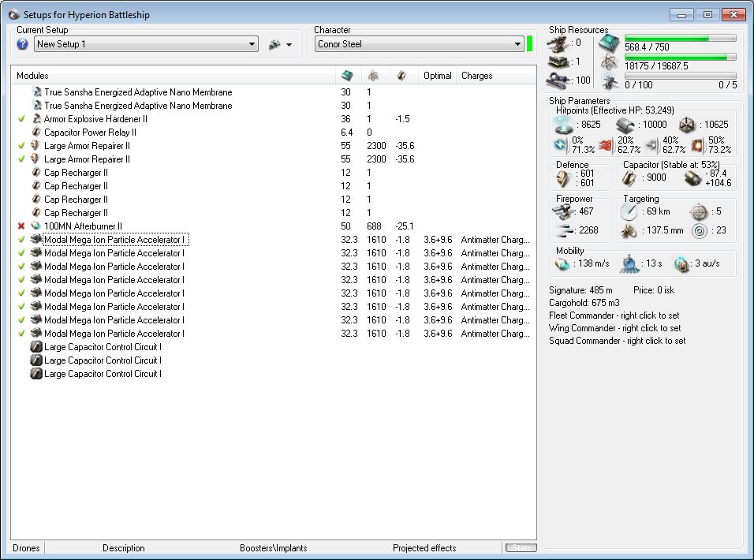
Task: Open the Drones tab
Action: pos(27,548)
